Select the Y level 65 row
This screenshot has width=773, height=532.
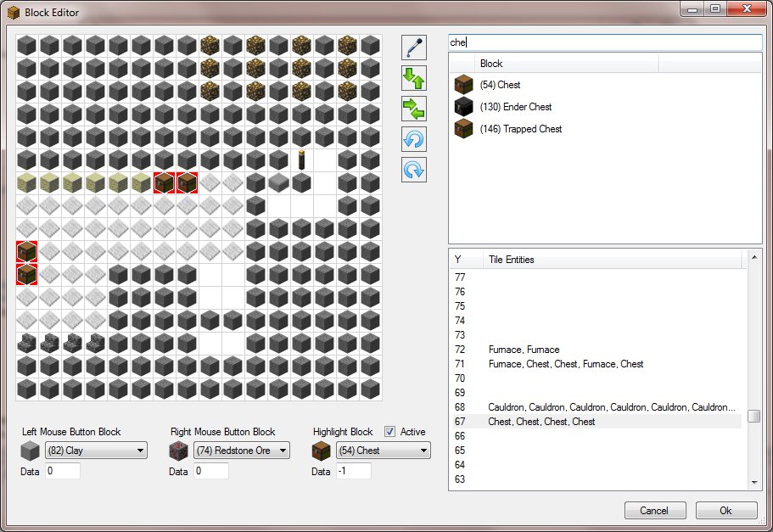(597, 451)
